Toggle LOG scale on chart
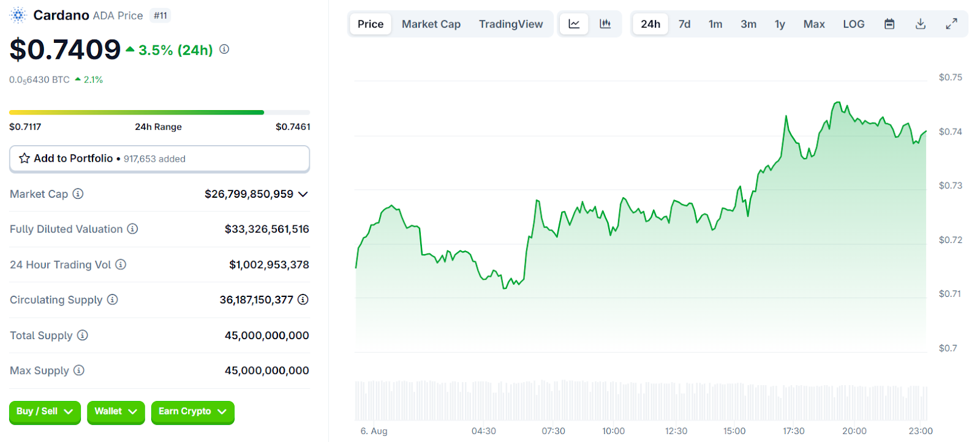Viewport: 980px width, 442px height. pyautogui.click(x=854, y=24)
